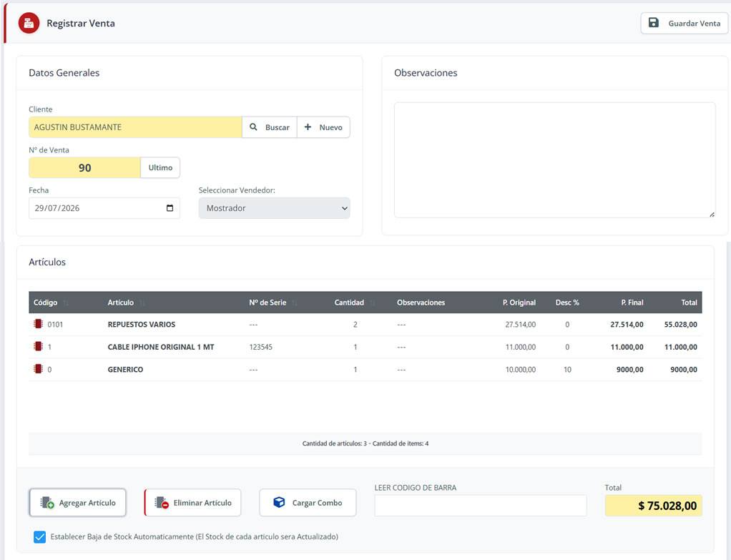Click the Datos Generales heading
The height and width of the screenshot is (560, 731).
(x=64, y=73)
